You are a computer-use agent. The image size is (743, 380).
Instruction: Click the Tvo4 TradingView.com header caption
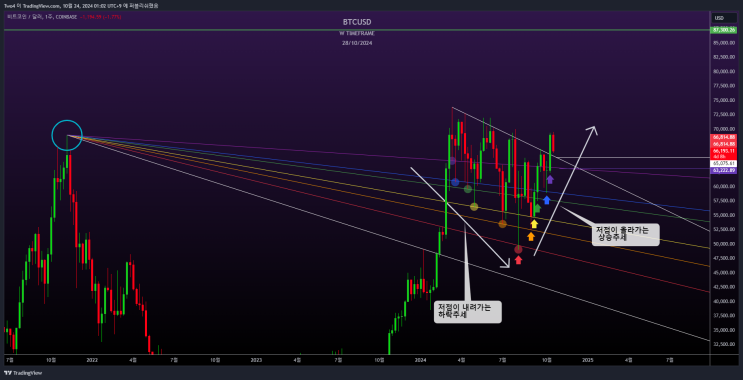80,6
